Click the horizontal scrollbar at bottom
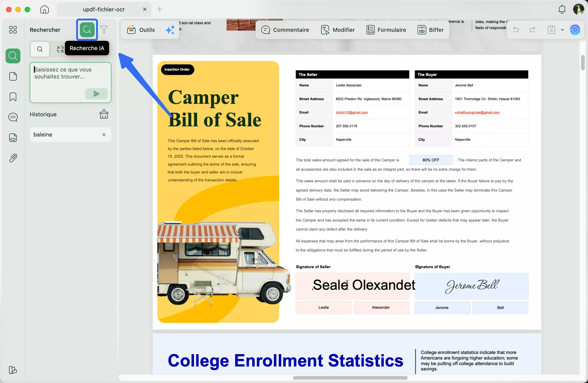588x383 pixels. click(x=350, y=378)
